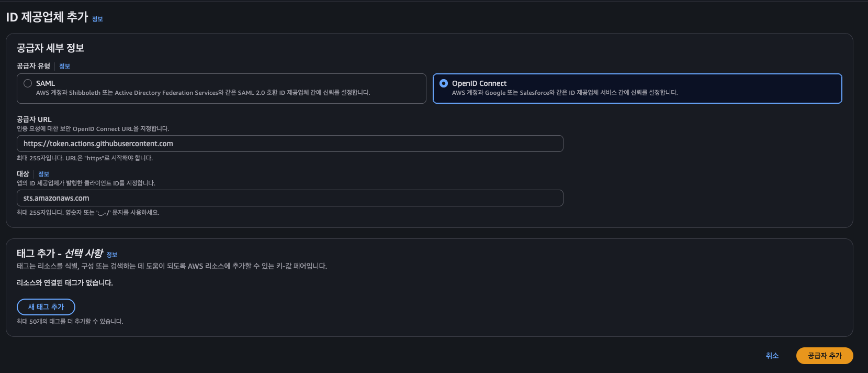Screen dimensions: 868x373
Task: Click the 공급자 URL field label
Action: click(x=34, y=119)
